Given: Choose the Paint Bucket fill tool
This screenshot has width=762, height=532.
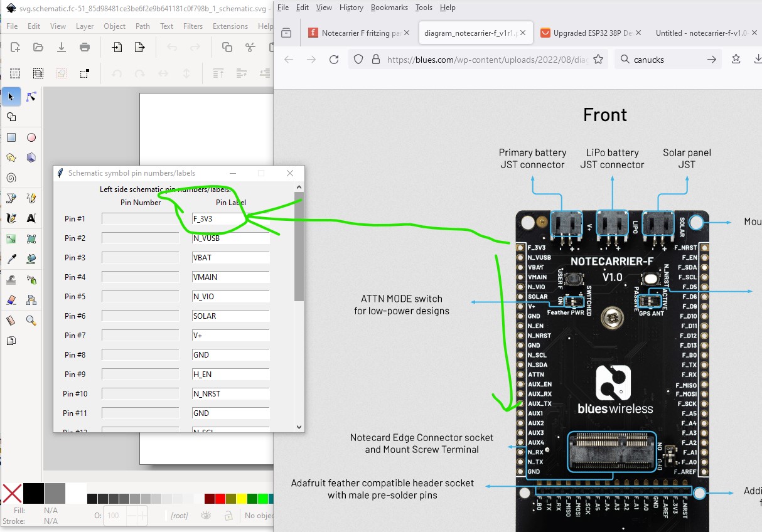Looking at the screenshot, I should point(31,259).
